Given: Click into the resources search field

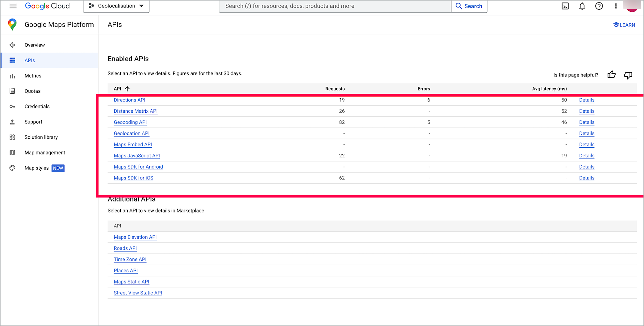Looking at the screenshot, I should click(x=335, y=6).
